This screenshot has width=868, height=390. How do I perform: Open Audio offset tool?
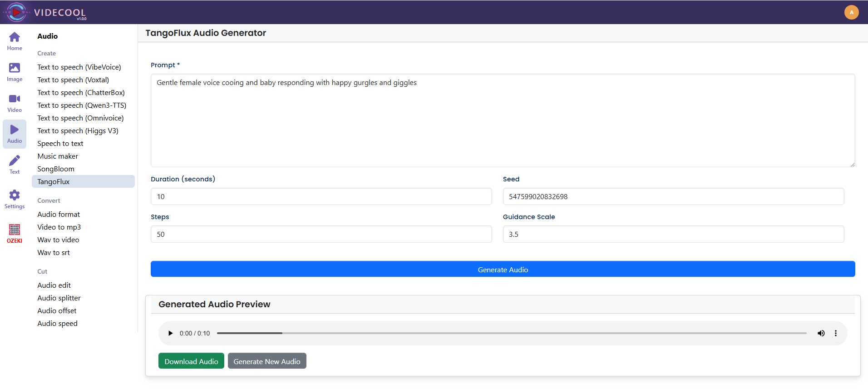[x=57, y=310]
